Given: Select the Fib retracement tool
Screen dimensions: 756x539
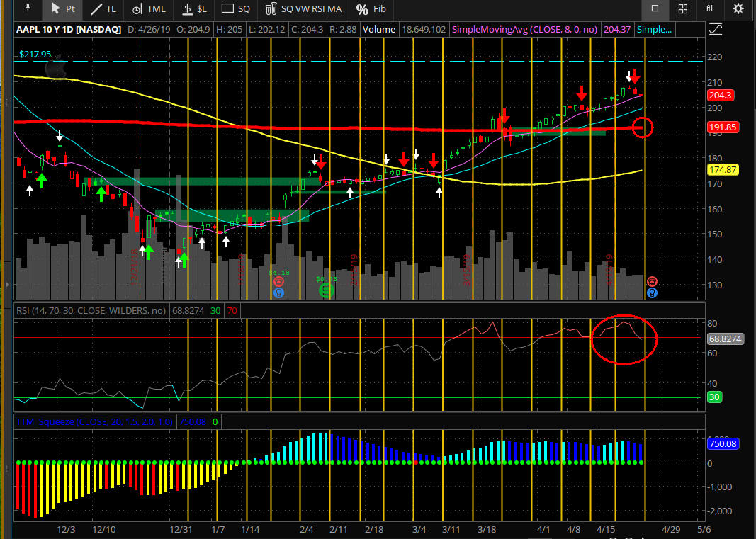Looking at the screenshot, I should click(x=371, y=9).
